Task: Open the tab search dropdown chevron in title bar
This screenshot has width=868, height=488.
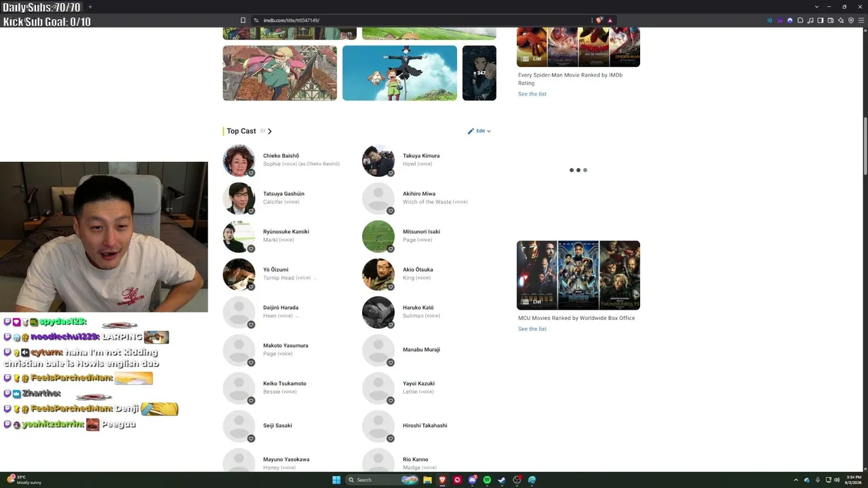Action: pos(816,7)
